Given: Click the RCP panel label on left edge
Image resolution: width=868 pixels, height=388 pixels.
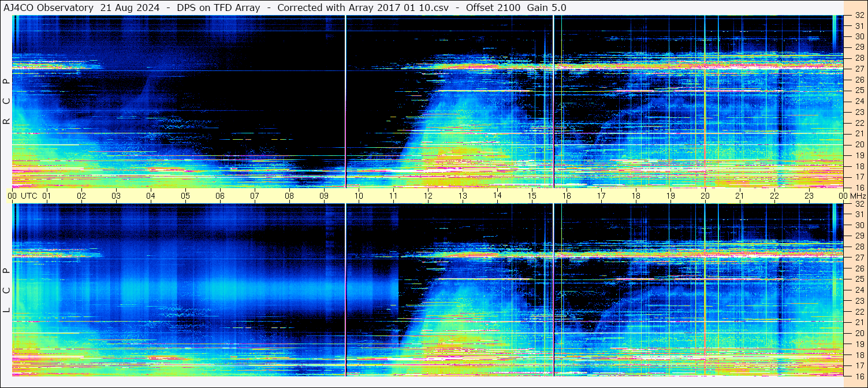Looking at the screenshot, I should tap(6, 102).
